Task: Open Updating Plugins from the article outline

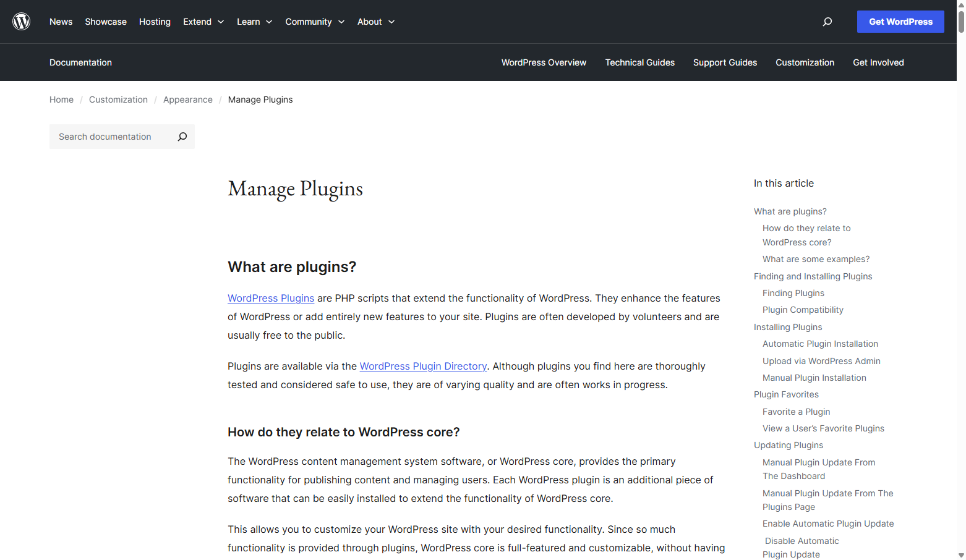Action: [x=788, y=445]
